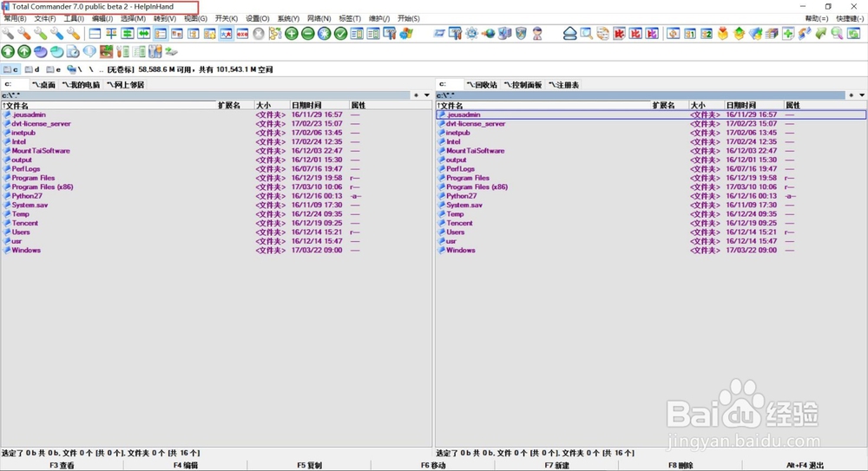Click the gear settings toolbar icon
The image size is (868, 471).
point(471,33)
